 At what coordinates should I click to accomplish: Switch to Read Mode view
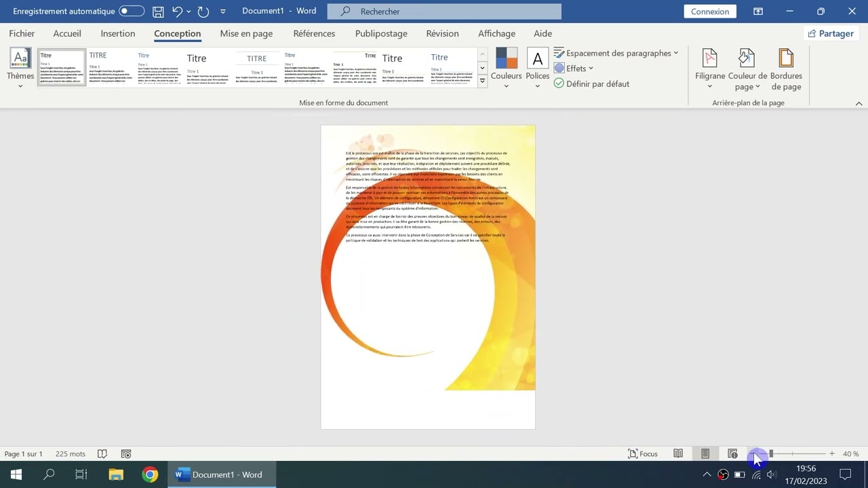pos(678,453)
